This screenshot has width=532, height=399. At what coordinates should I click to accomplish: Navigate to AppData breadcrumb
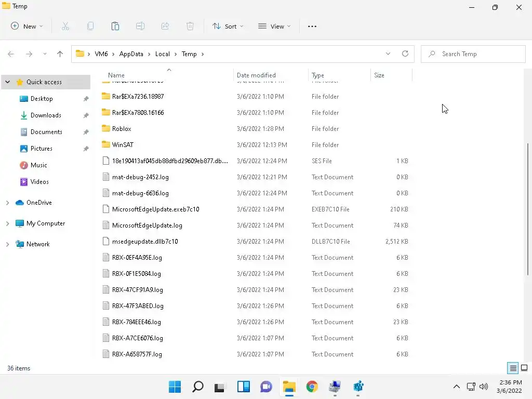coord(131,54)
